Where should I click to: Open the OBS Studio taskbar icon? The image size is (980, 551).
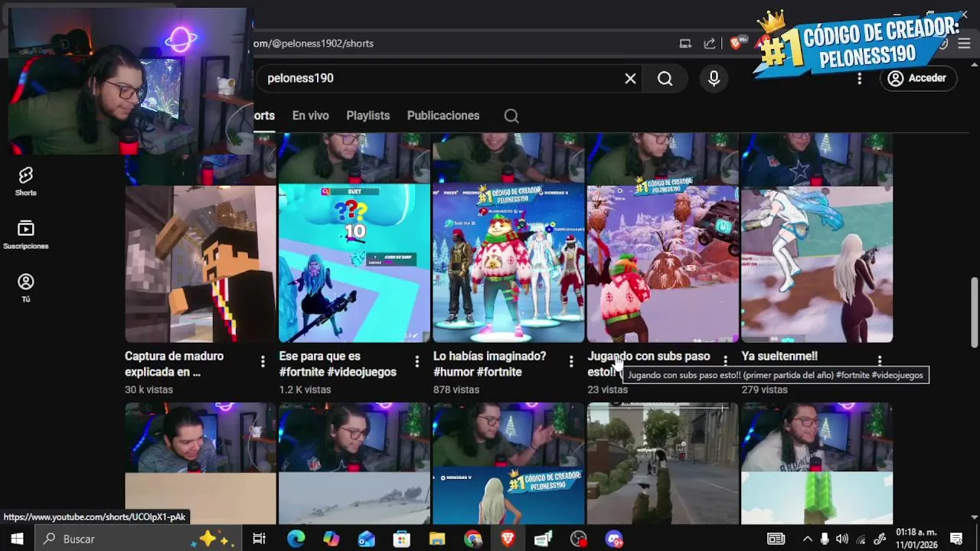[x=579, y=539]
